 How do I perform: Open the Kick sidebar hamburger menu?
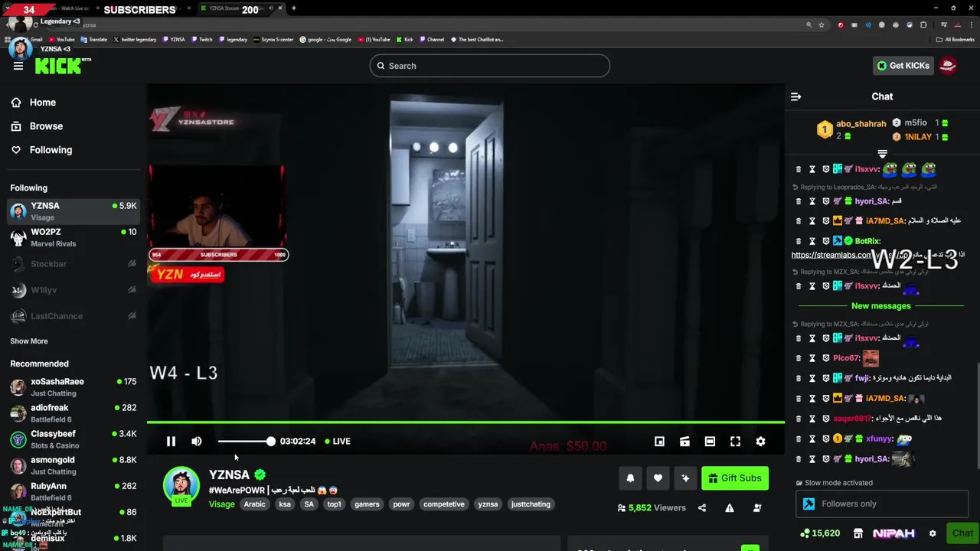(18, 66)
